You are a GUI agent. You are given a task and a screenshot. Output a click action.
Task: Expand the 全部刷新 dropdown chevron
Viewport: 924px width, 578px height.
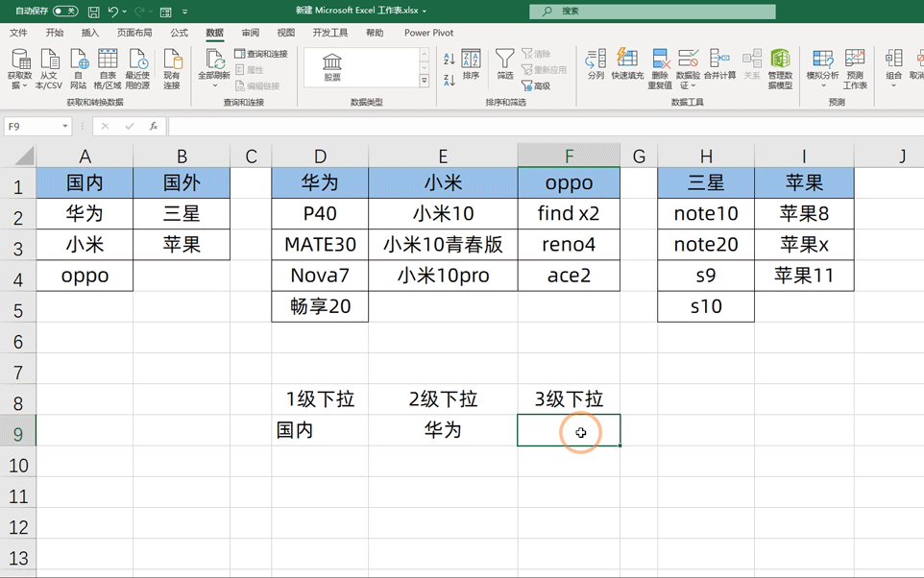tap(214, 86)
